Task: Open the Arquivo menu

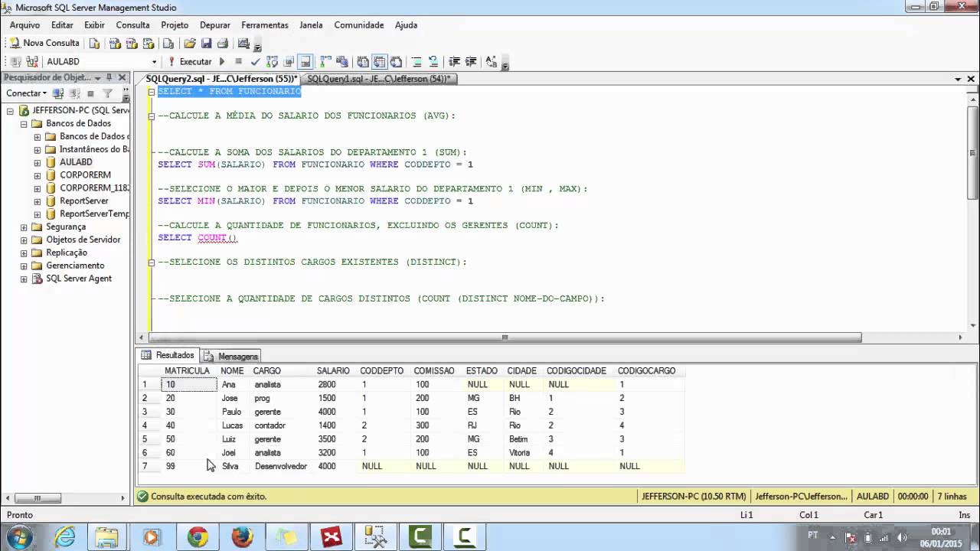Action: (24, 25)
